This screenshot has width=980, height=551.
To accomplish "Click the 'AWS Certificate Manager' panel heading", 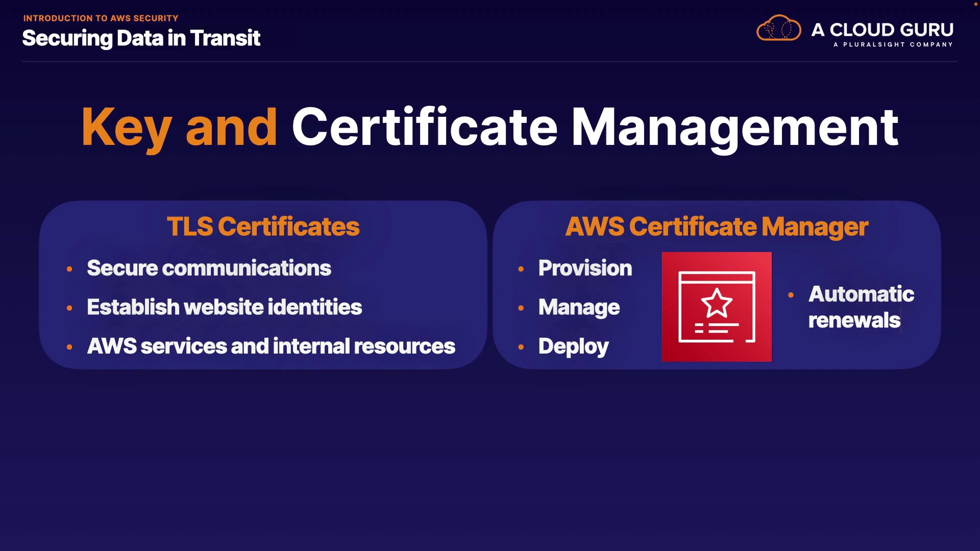I will pos(717,227).
